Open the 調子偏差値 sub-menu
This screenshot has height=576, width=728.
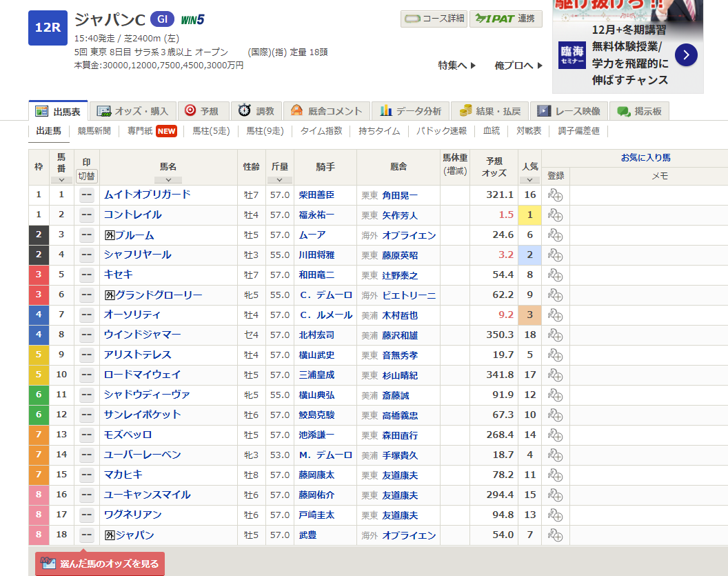pos(579,131)
